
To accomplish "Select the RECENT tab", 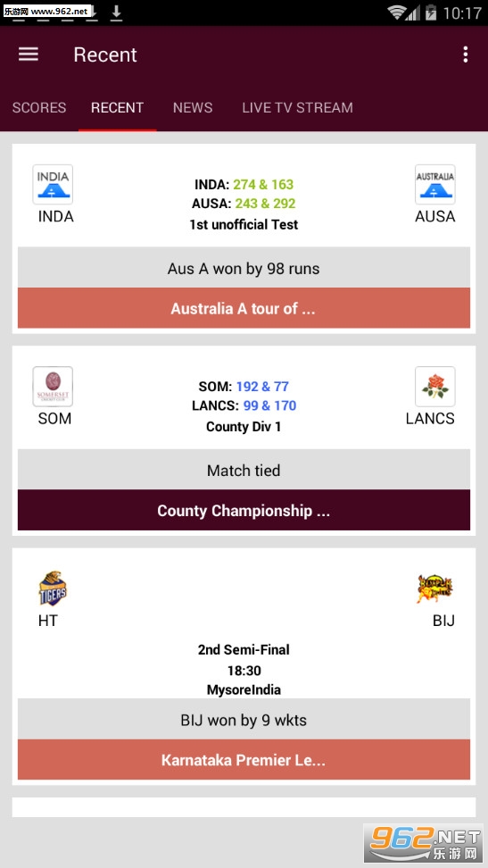I will click(117, 107).
